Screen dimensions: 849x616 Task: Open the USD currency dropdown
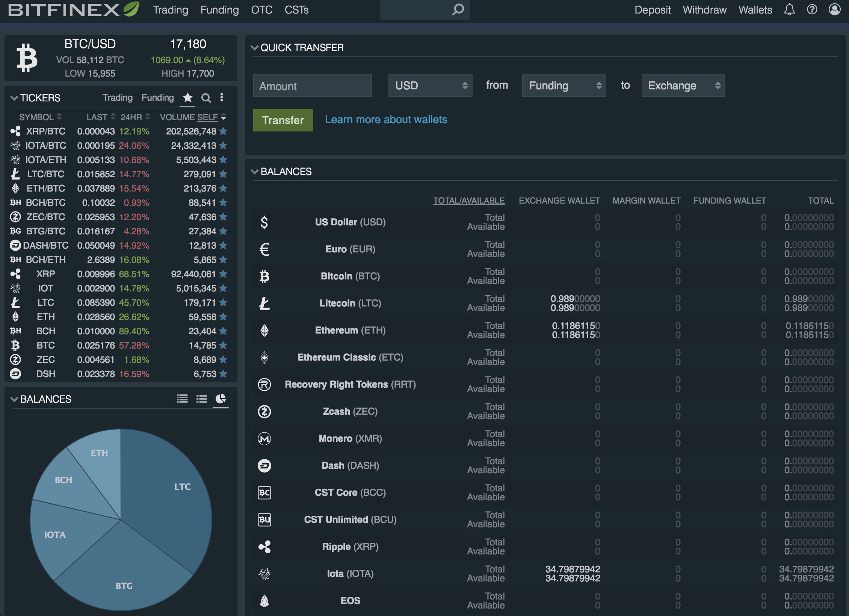click(430, 86)
